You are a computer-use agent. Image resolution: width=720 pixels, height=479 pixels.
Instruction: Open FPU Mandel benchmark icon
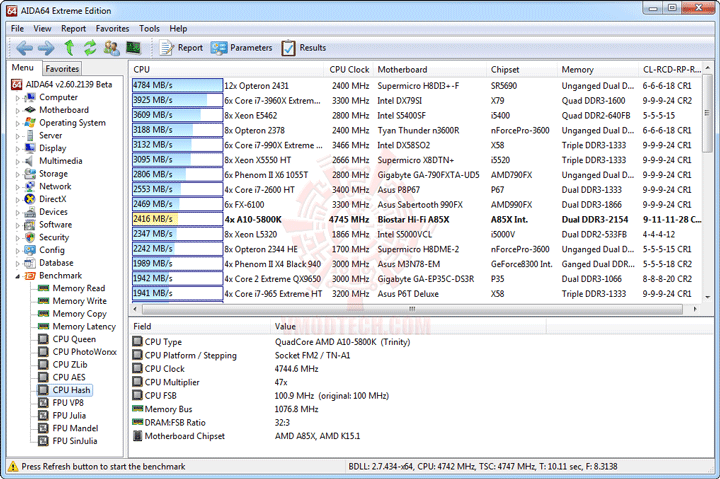tap(43, 428)
